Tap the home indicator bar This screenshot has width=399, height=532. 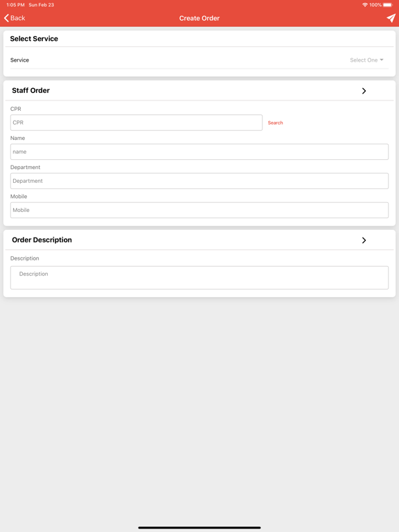pyautogui.click(x=199, y=528)
